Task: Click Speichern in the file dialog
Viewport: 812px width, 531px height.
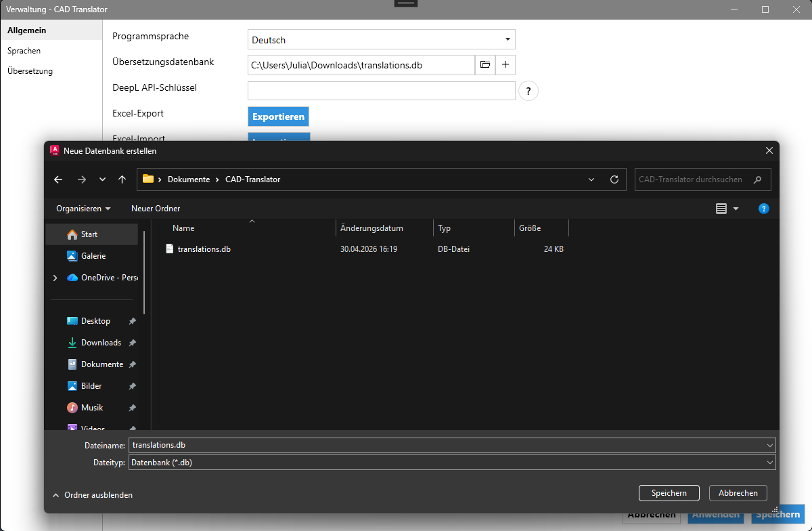Action: coord(669,493)
